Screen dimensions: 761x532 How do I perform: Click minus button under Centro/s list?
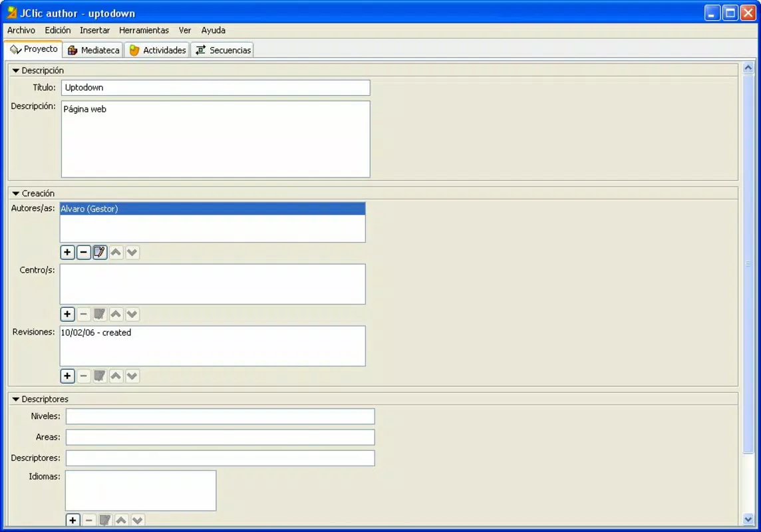pyautogui.click(x=83, y=315)
